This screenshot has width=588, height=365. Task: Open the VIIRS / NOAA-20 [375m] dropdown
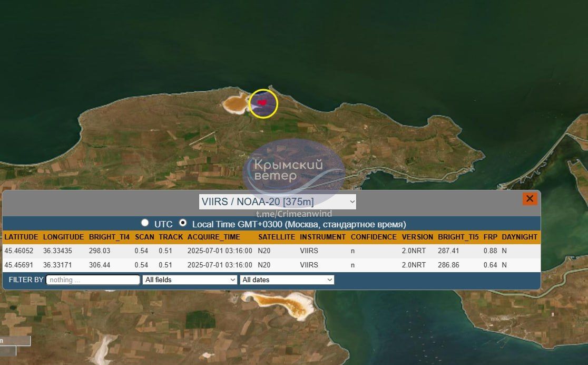click(278, 201)
